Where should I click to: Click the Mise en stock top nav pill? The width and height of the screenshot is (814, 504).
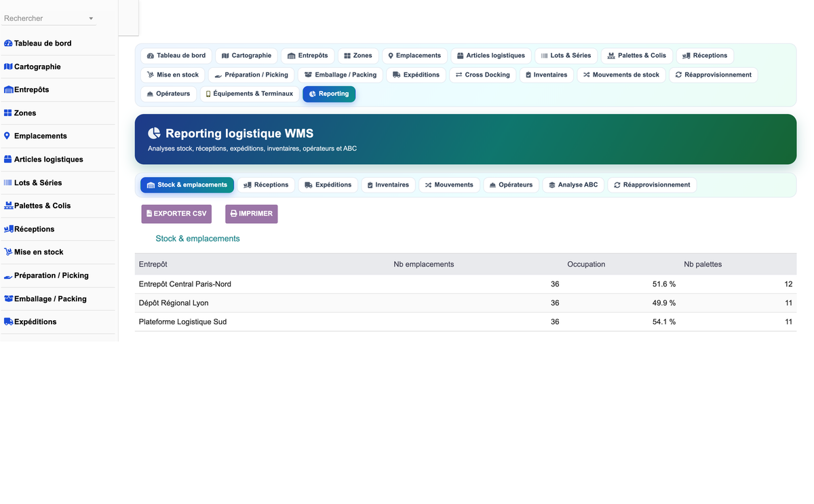click(x=173, y=75)
